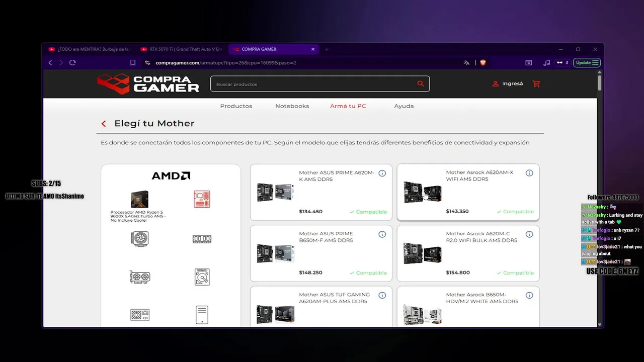Click the Asrock A620AM-X WIFI product image
Image resolution: width=644 pixels, height=362 pixels.
pyautogui.click(x=423, y=192)
